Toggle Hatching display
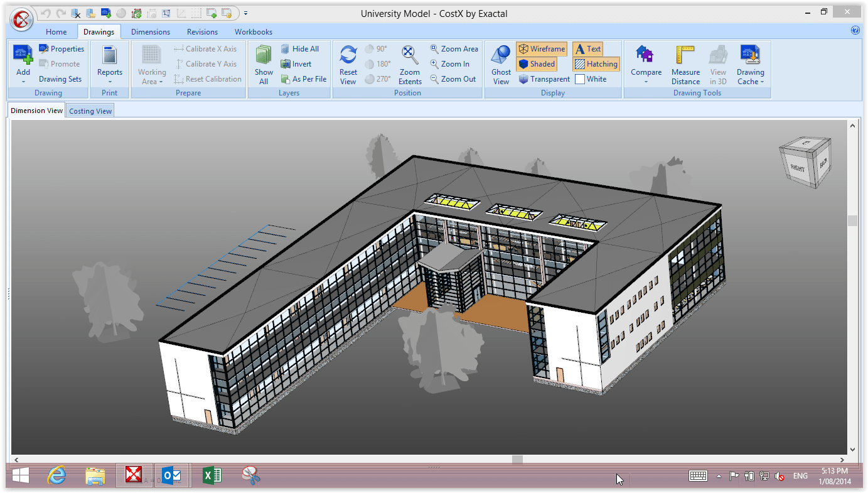 [596, 64]
